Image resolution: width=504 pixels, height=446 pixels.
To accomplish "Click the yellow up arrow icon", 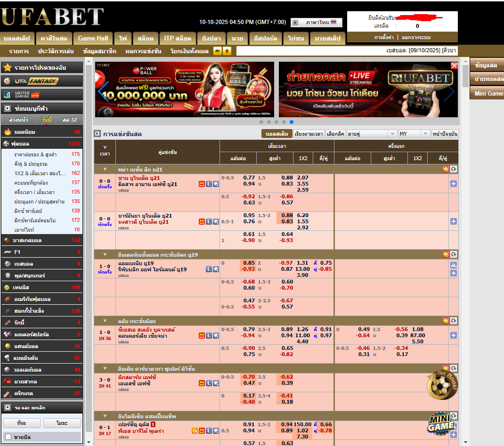I will [x=227, y=51].
